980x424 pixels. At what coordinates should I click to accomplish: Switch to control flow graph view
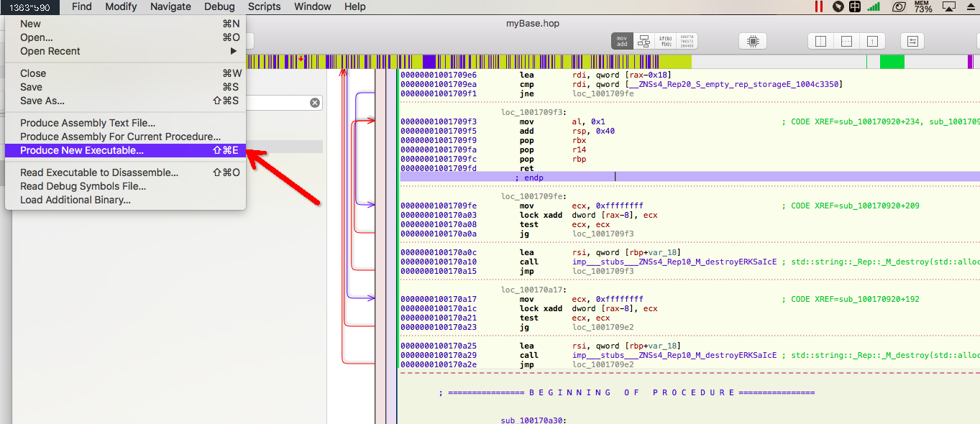(644, 41)
